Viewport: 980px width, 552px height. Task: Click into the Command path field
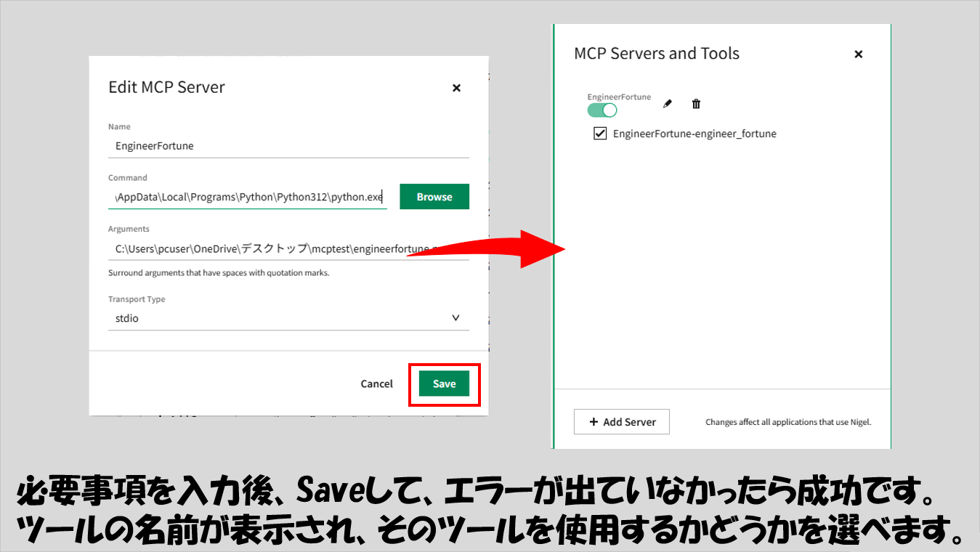248,197
